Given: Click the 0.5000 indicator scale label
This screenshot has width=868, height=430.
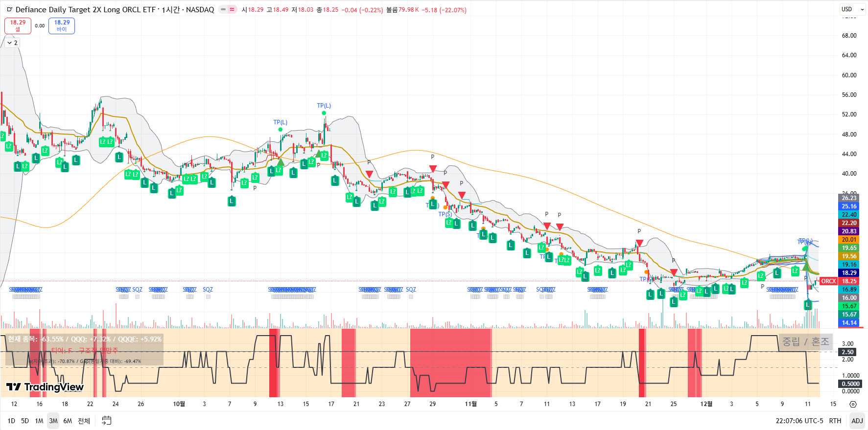Looking at the screenshot, I should (x=849, y=384).
